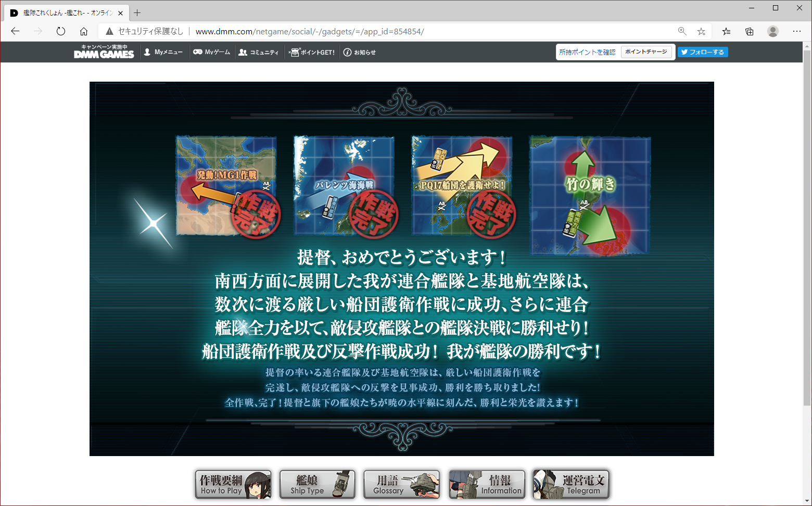Open browser settings via the ellipsis
This screenshot has width=812, height=506.
(x=797, y=31)
